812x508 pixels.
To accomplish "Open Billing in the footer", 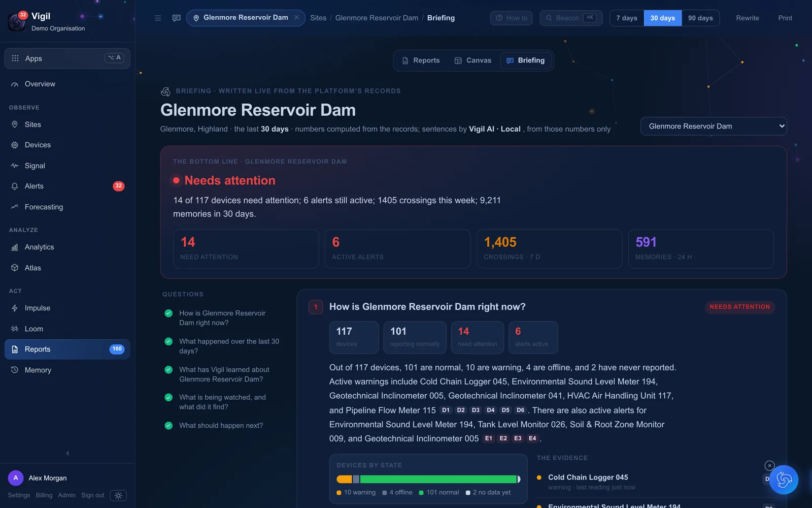I will (x=44, y=495).
